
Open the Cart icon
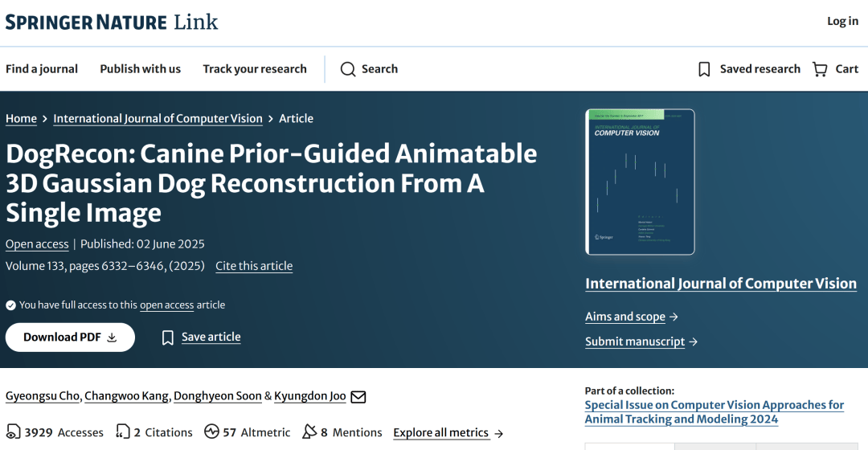click(x=820, y=69)
